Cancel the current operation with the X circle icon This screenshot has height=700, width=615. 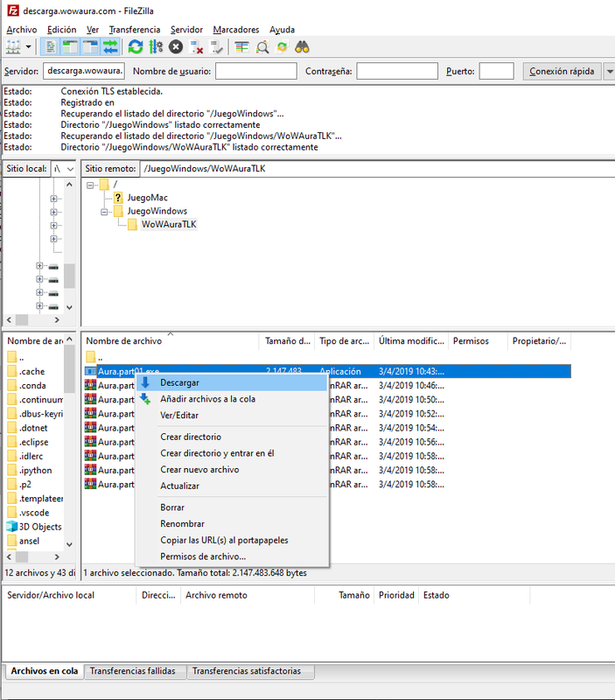(x=176, y=47)
